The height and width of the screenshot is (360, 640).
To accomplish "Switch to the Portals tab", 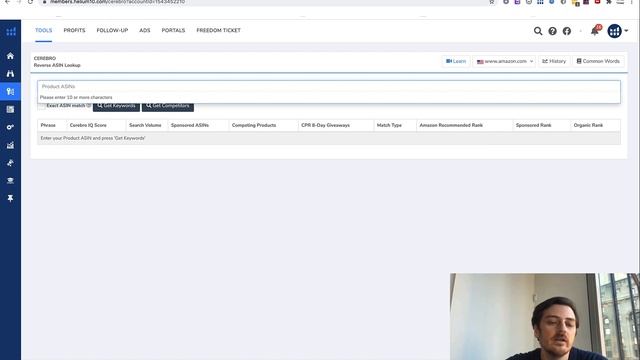I will 173,30.
